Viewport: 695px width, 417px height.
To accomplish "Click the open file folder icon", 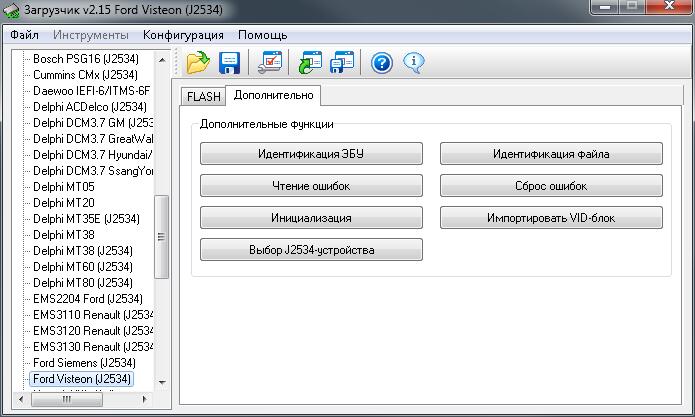I will pyautogui.click(x=198, y=62).
